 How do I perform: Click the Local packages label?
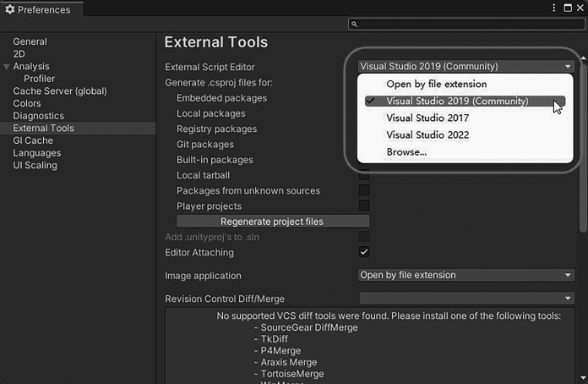coord(210,113)
